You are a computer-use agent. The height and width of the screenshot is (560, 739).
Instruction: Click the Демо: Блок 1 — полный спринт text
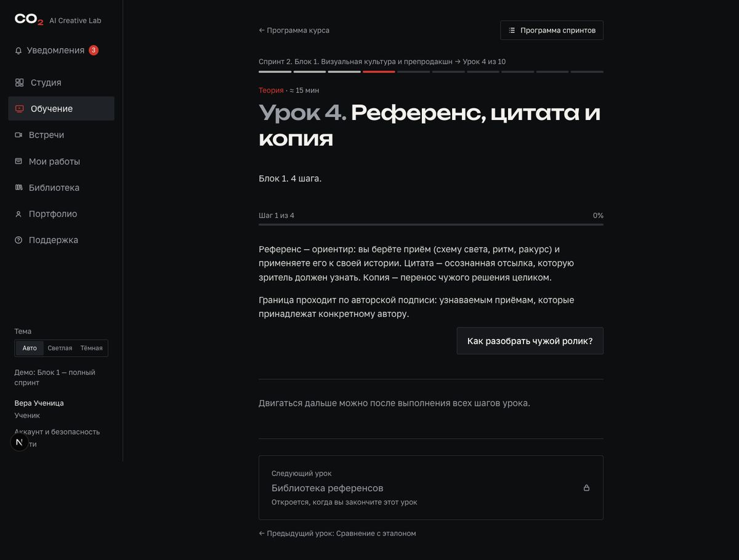[55, 377]
